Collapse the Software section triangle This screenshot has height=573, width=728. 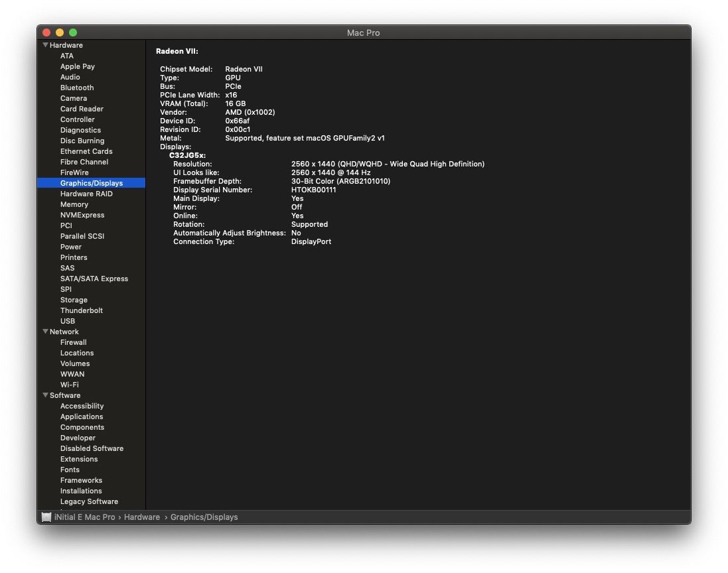coord(46,395)
